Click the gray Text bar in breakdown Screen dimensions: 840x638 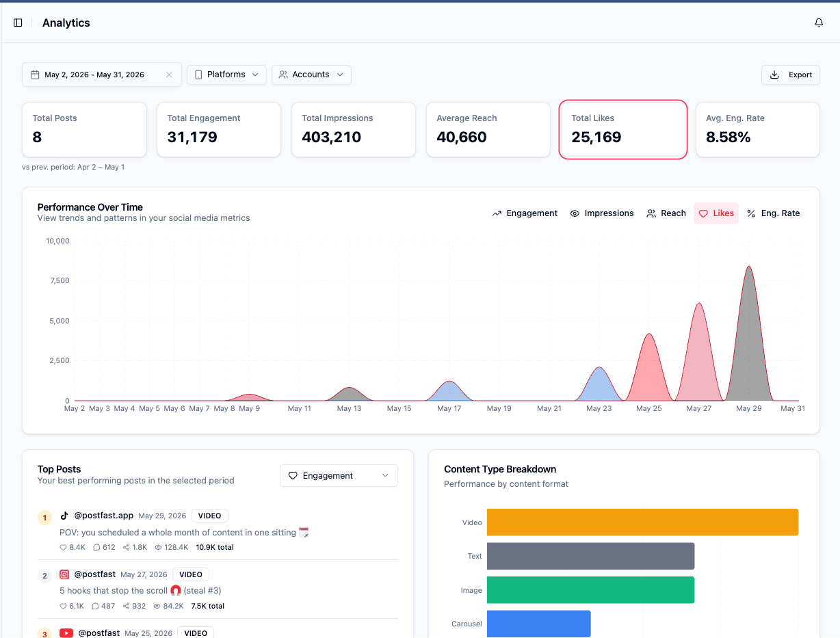point(590,556)
